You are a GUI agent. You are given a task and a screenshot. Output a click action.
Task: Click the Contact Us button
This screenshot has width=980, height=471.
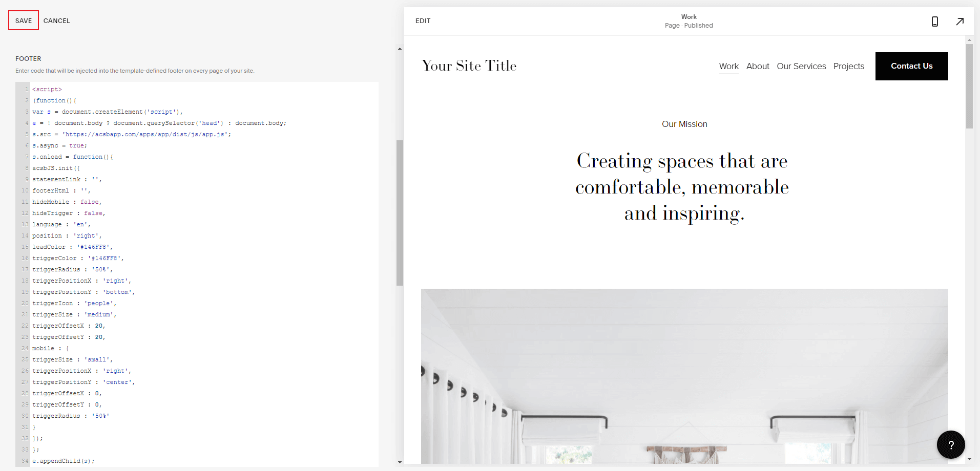(911, 66)
